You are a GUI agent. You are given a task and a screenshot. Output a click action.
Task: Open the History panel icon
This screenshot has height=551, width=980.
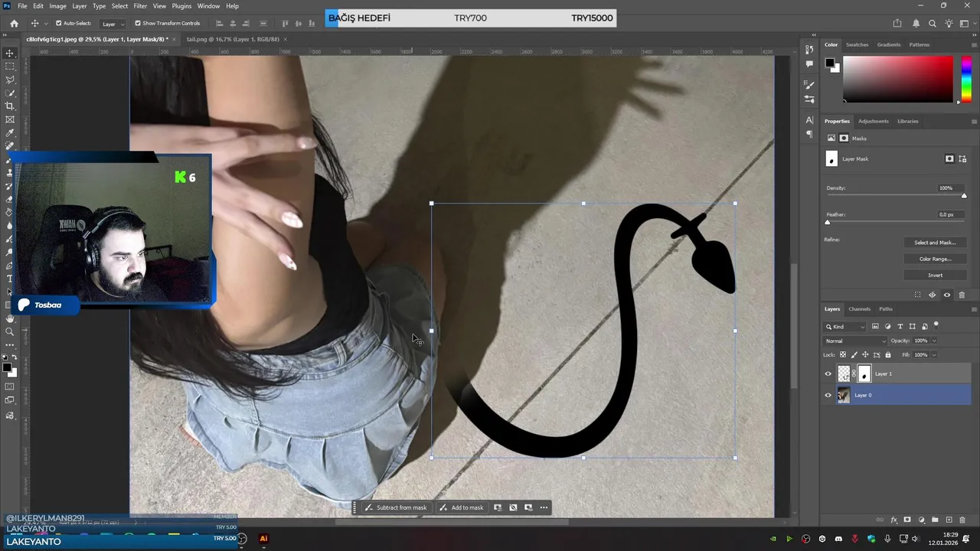(x=809, y=50)
